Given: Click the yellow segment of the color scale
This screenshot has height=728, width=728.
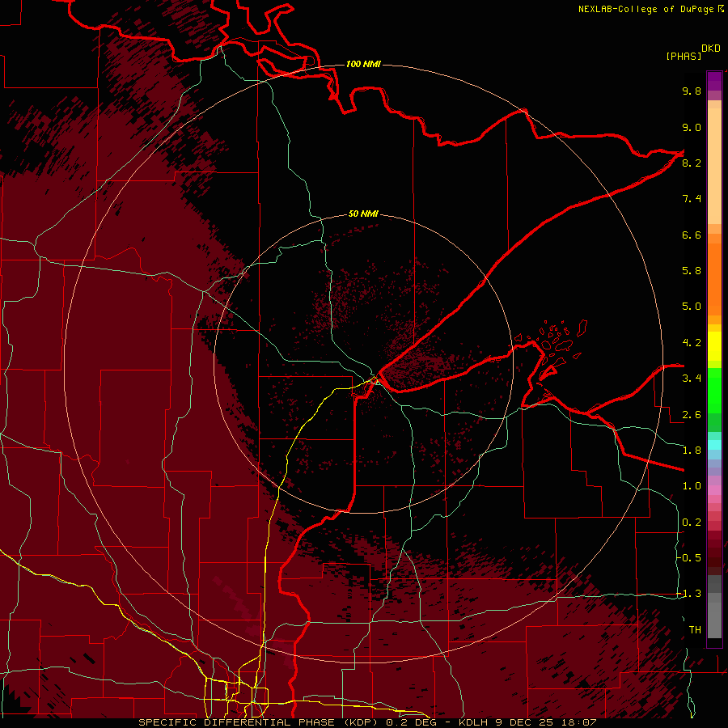Looking at the screenshot, I should pyautogui.click(x=714, y=346).
